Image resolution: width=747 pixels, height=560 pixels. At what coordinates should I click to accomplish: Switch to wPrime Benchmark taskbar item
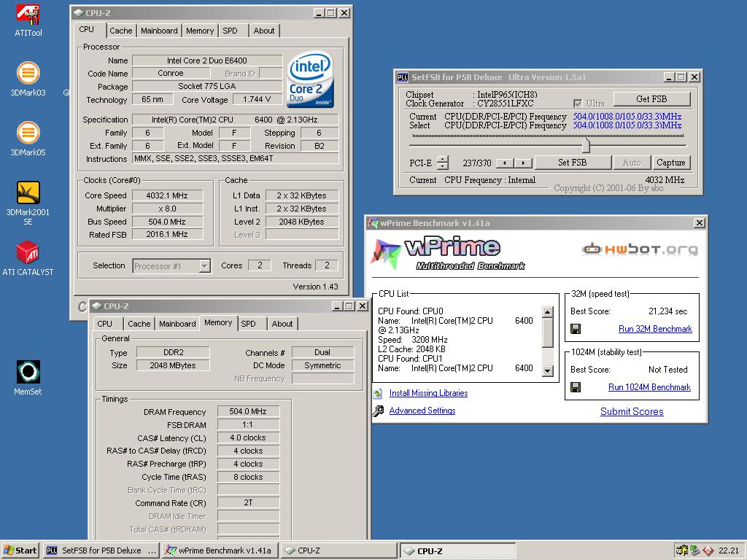pos(220,551)
